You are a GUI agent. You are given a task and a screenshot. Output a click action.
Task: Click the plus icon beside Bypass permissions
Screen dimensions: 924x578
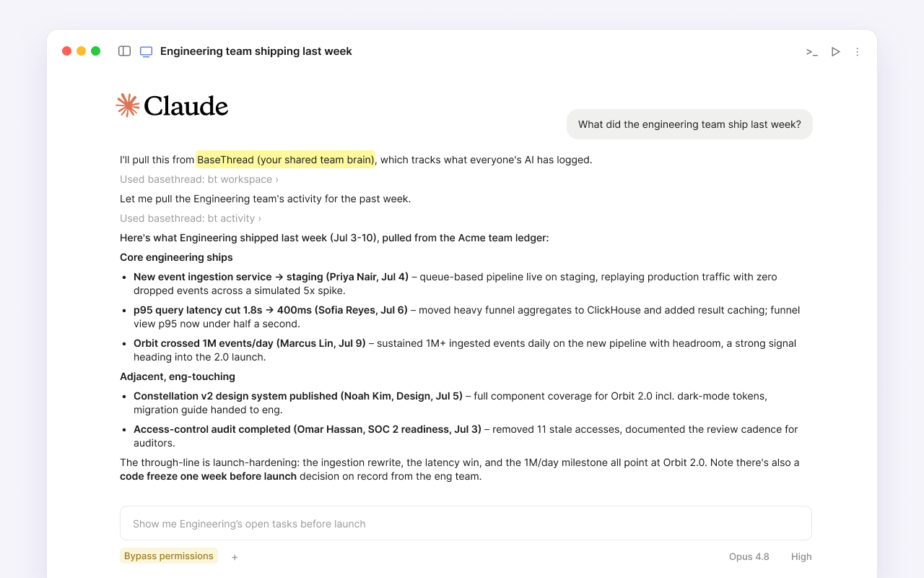click(x=235, y=557)
